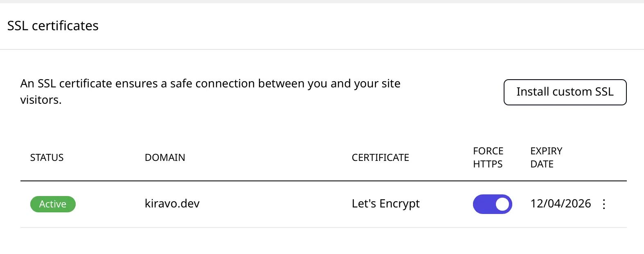Click the SSL certificate description text
This screenshot has width=644, height=254.
(x=210, y=91)
